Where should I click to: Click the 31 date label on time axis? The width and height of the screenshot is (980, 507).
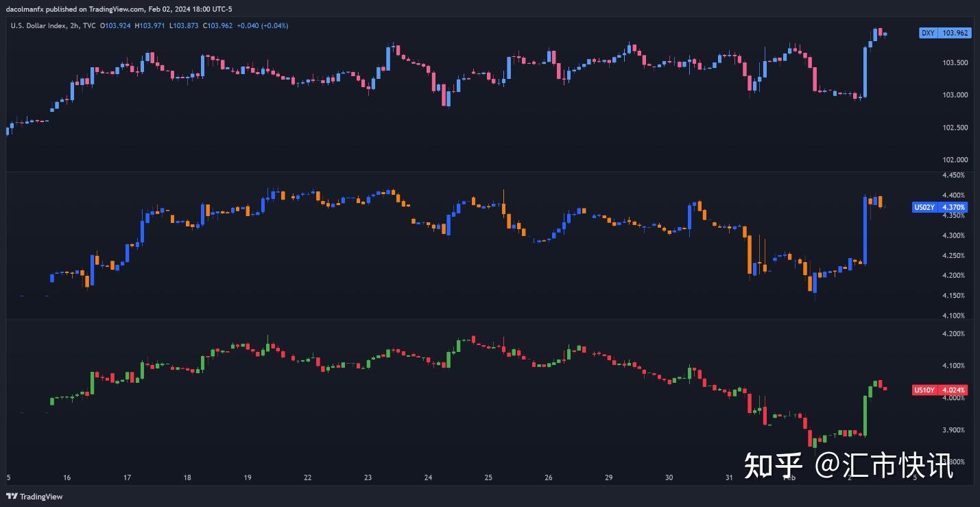point(728,477)
